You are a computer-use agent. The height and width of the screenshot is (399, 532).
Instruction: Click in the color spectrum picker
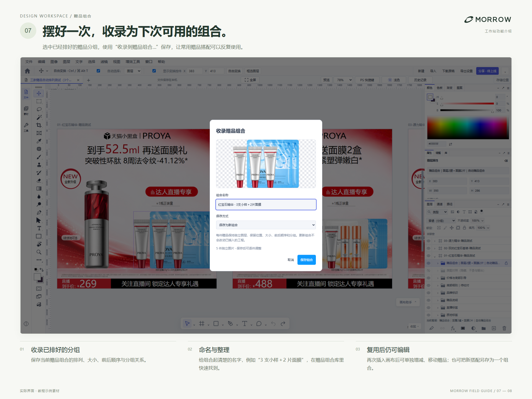click(x=468, y=128)
